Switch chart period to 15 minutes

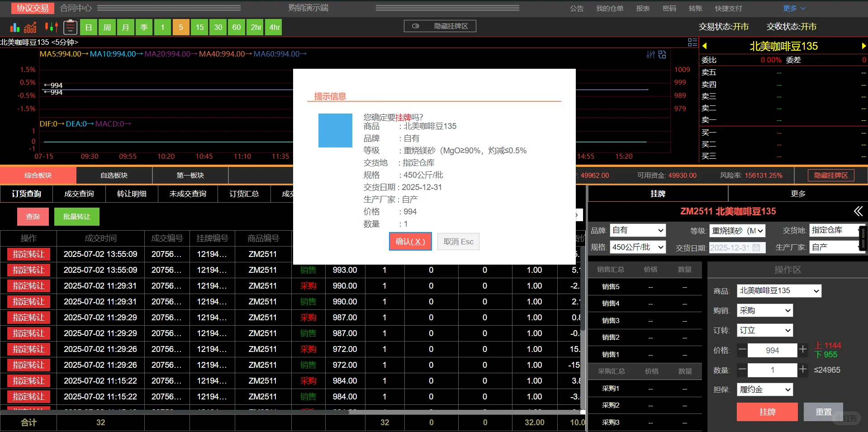(199, 27)
